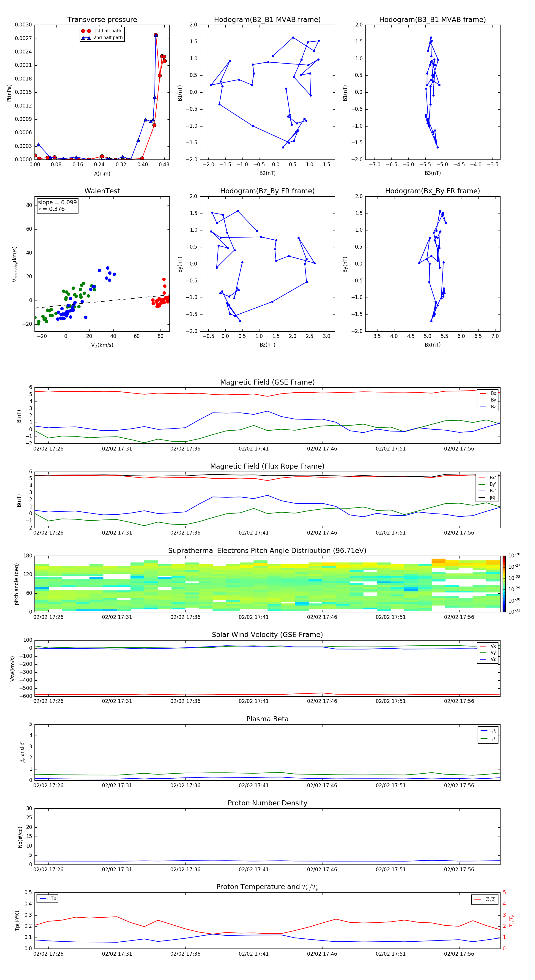
Task: Click the 'Te/Tp' legend entry
Action: (x=485, y=899)
